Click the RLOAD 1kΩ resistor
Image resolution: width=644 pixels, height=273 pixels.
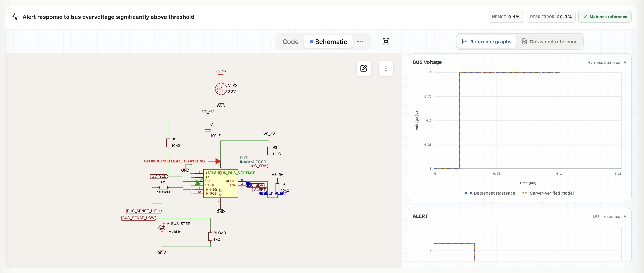pyautogui.click(x=210, y=236)
